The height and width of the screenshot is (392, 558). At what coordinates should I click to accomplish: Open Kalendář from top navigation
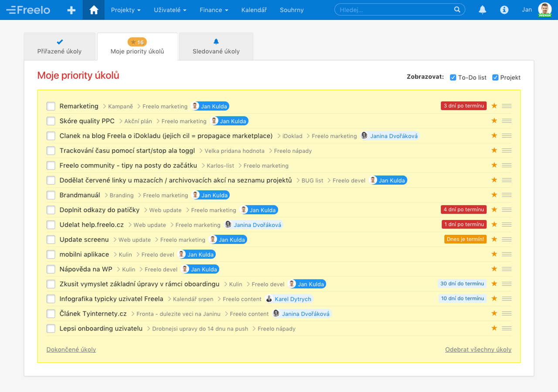coord(254,10)
